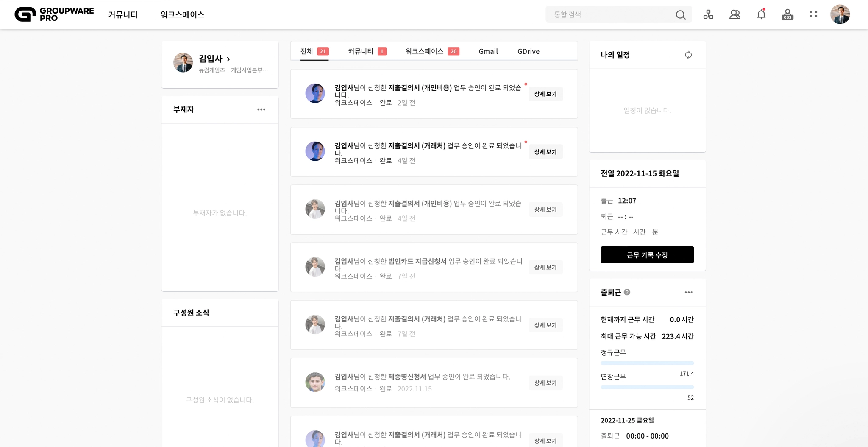Open the organization chart icon

(708, 14)
